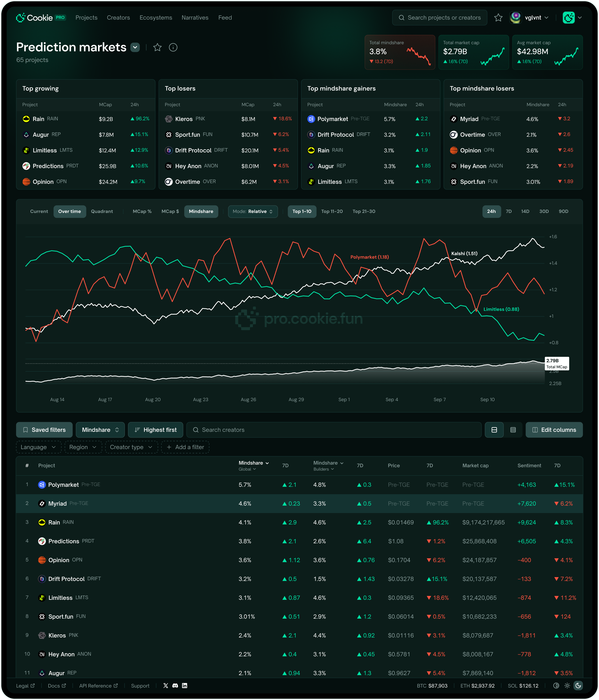This screenshot has height=700, width=599.
Task: Open the Creators nav item
Action: pyautogui.click(x=118, y=18)
